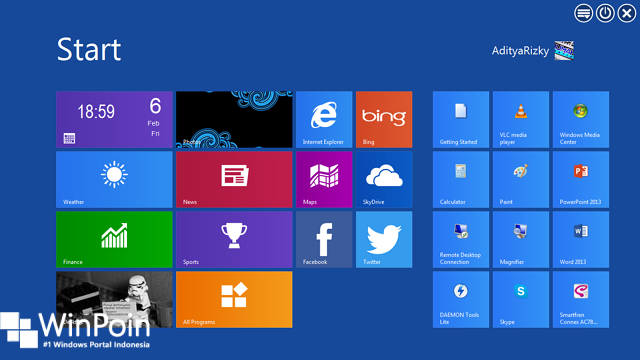The width and height of the screenshot is (640, 360).
Task: Launch the Facebook tile
Action: click(x=324, y=239)
